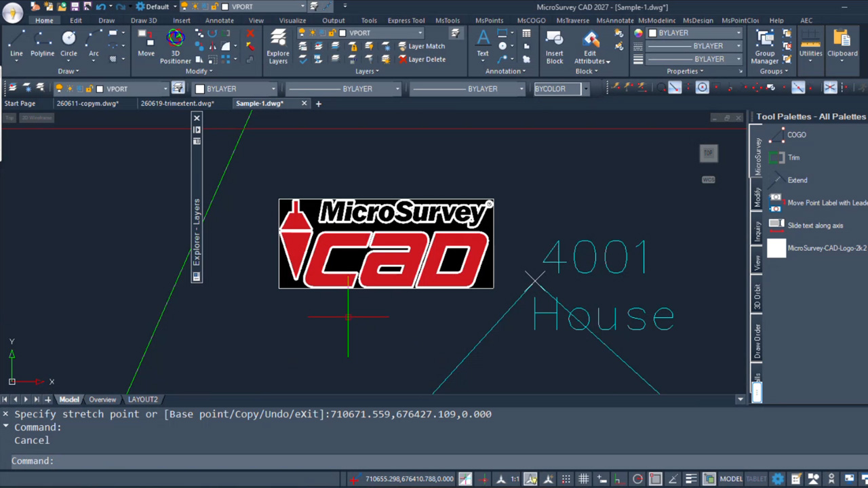Select the Circle tool
The height and width of the screenshot is (488, 868).
pos(68,45)
